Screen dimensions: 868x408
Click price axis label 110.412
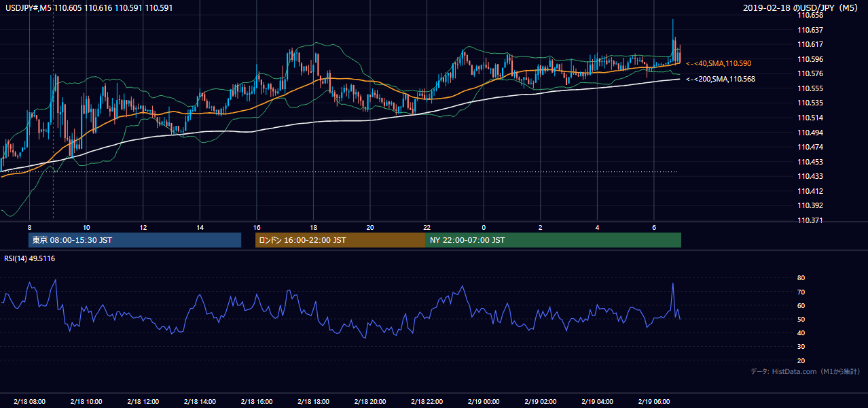click(x=810, y=191)
